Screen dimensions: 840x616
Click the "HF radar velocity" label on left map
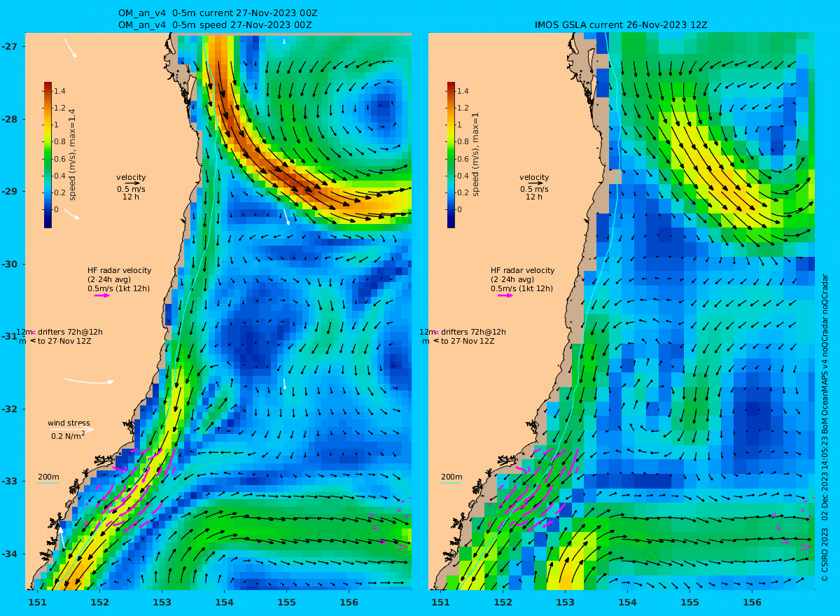[119, 270]
